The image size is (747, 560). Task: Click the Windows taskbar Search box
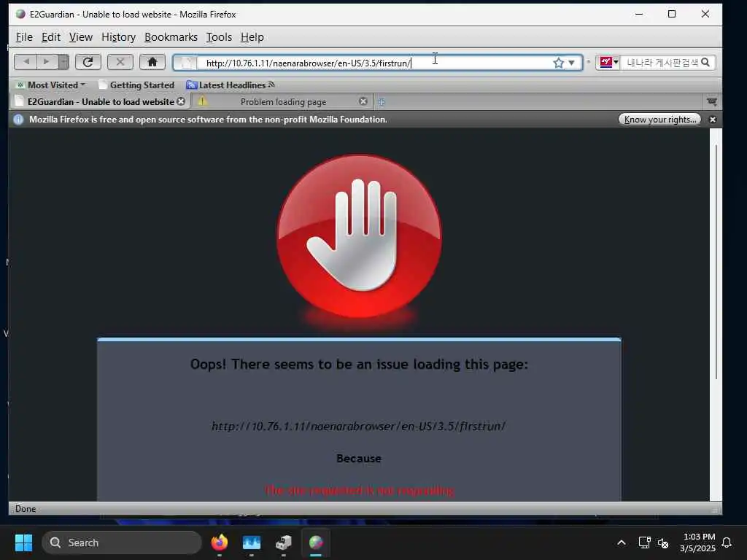(x=122, y=542)
